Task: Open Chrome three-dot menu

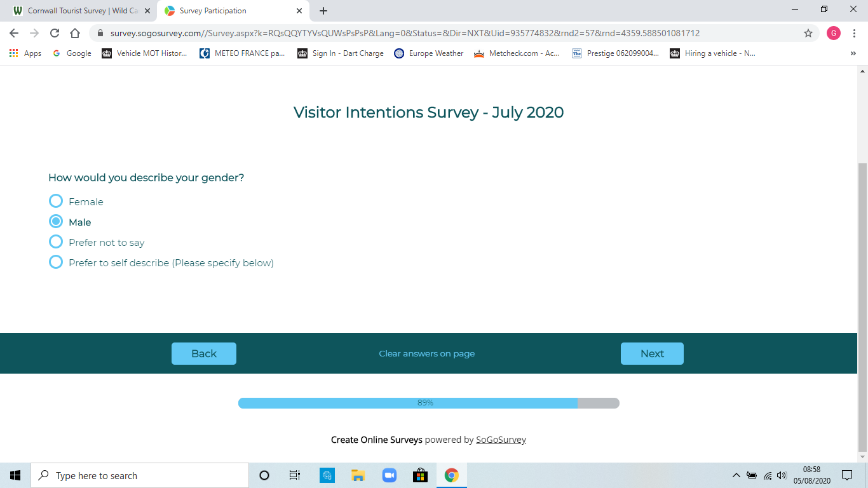Action: [855, 33]
